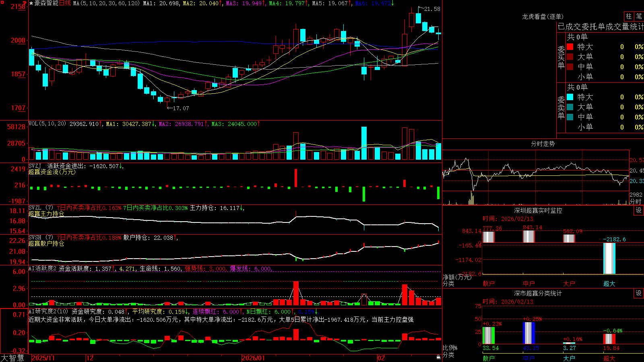Open settings 设 for 深圳超赢实时监控
644x362 pixels.
pos(639,210)
